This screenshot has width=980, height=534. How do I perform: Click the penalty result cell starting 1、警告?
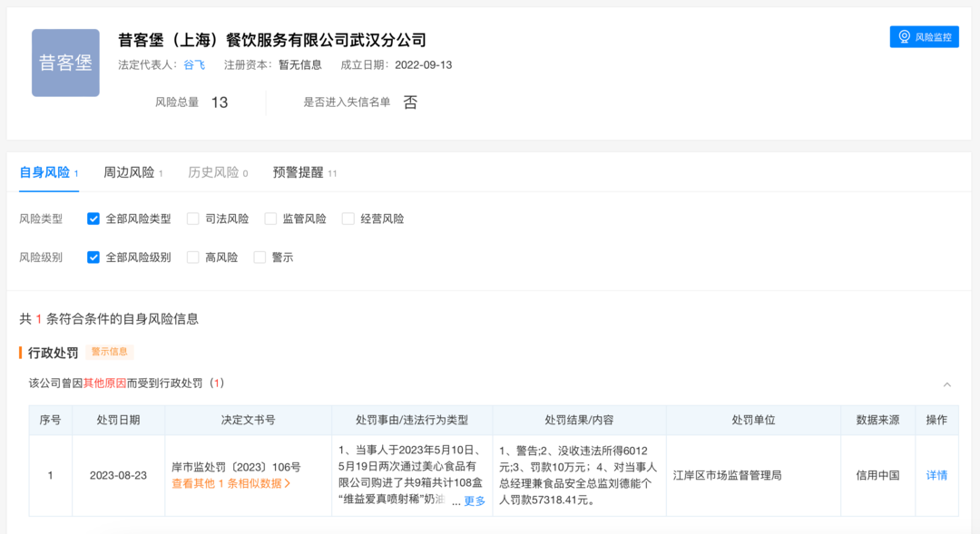pos(578,475)
